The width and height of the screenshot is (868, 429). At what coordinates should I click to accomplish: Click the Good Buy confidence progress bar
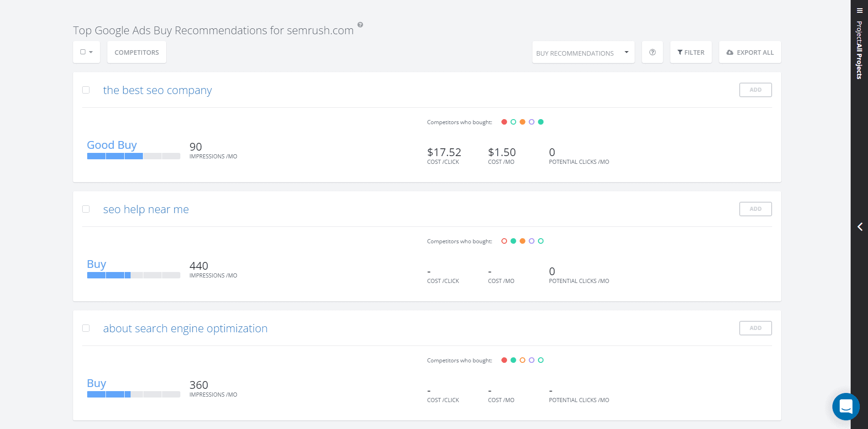(x=133, y=156)
